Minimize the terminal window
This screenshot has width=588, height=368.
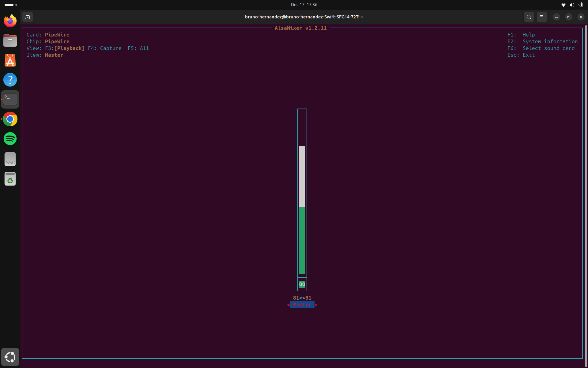556,17
